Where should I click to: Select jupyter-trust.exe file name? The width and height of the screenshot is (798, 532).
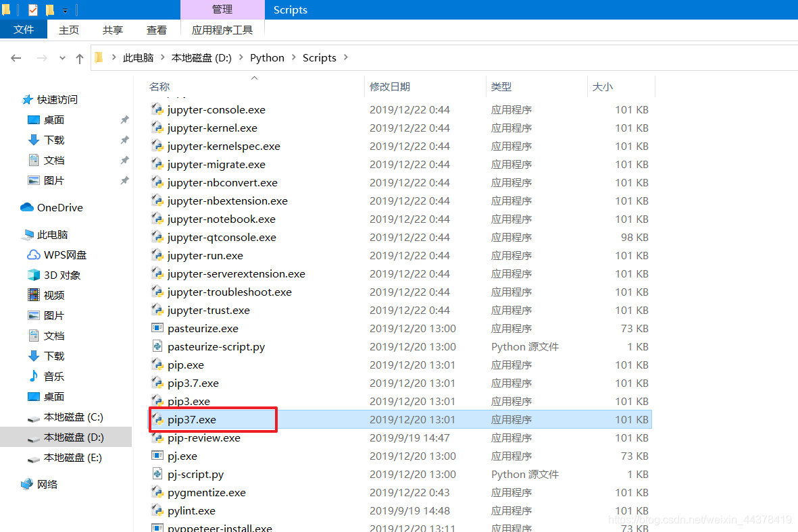pos(209,311)
